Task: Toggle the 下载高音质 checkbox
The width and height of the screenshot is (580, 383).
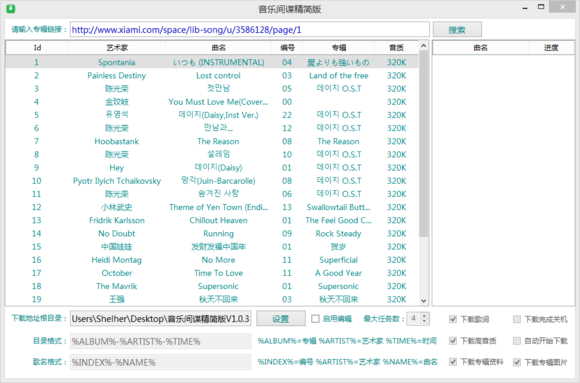Action: coord(453,341)
